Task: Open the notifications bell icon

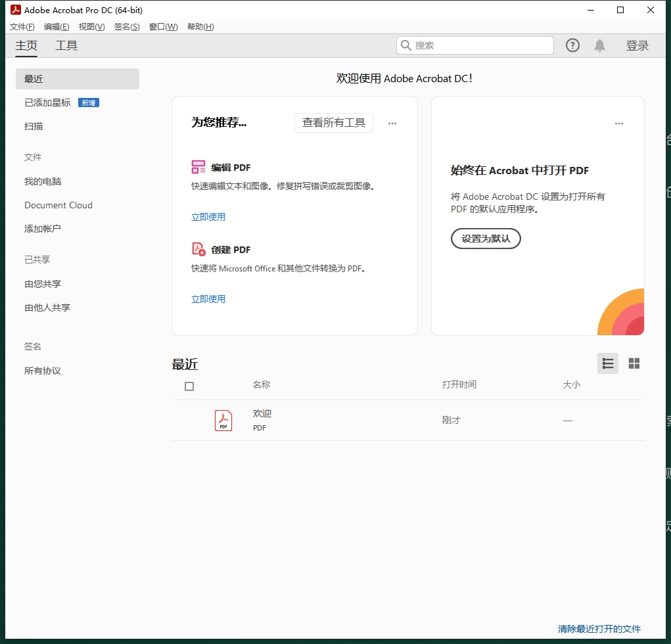Action: tap(599, 45)
